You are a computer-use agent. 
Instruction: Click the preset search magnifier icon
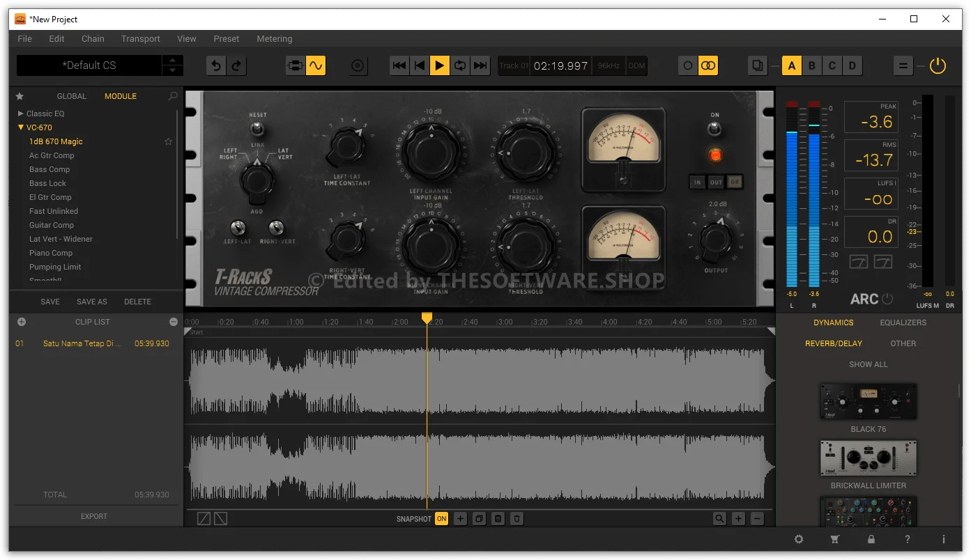(x=173, y=96)
